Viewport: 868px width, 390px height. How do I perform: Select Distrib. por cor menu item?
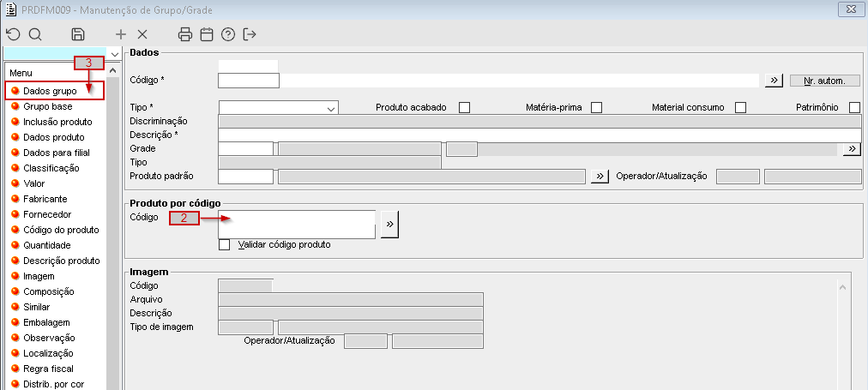tap(53, 385)
